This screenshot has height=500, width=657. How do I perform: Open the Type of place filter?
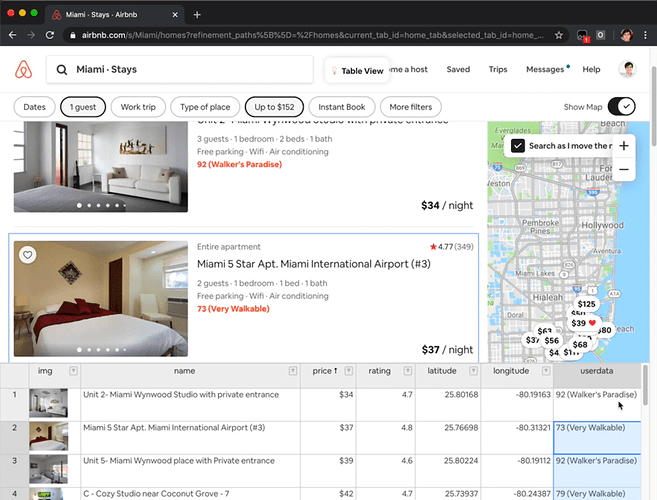[205, 107]
